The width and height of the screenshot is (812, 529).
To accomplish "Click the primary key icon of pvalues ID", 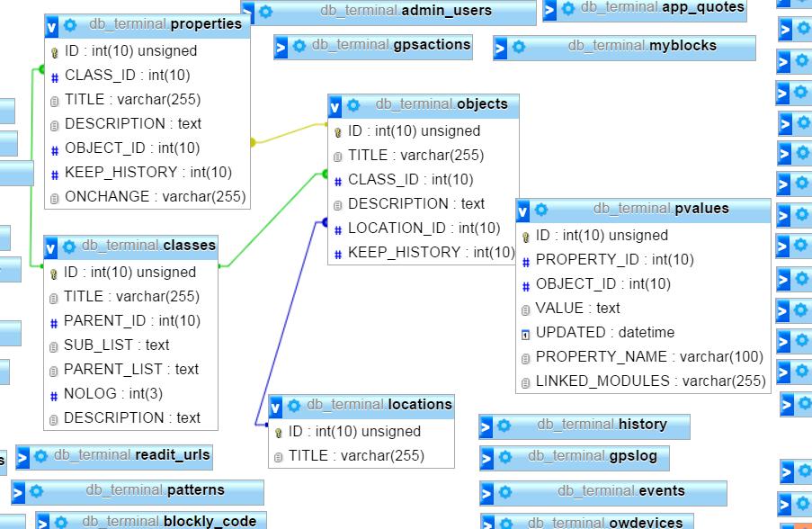I will tap(526, 238).
